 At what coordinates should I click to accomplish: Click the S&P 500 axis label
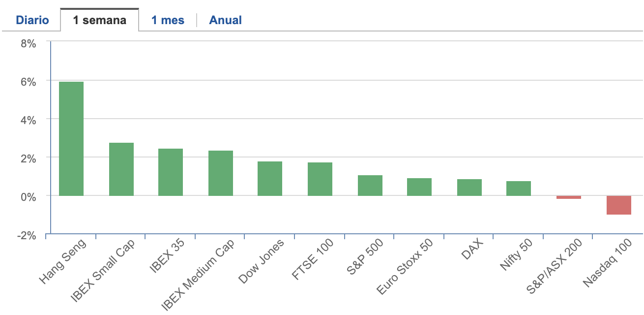365,258
